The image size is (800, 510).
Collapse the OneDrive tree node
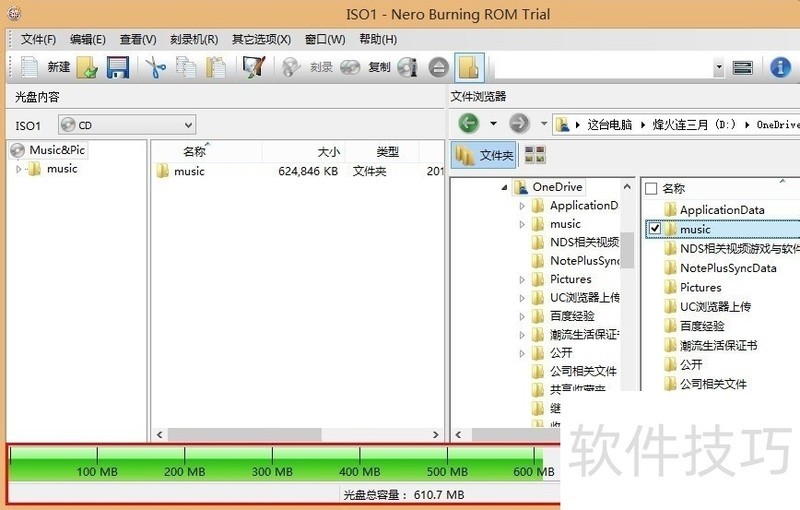click(505, 188)
